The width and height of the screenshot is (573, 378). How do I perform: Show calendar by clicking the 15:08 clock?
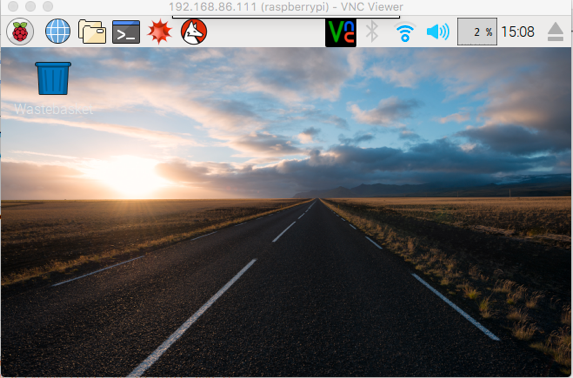pos(518,32)
